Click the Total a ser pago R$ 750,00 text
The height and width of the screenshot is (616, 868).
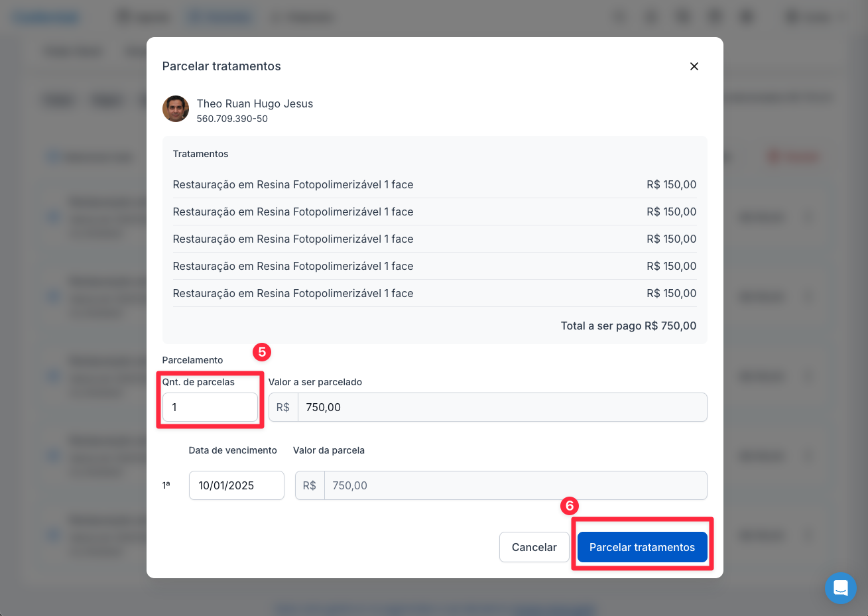[628, 326]
